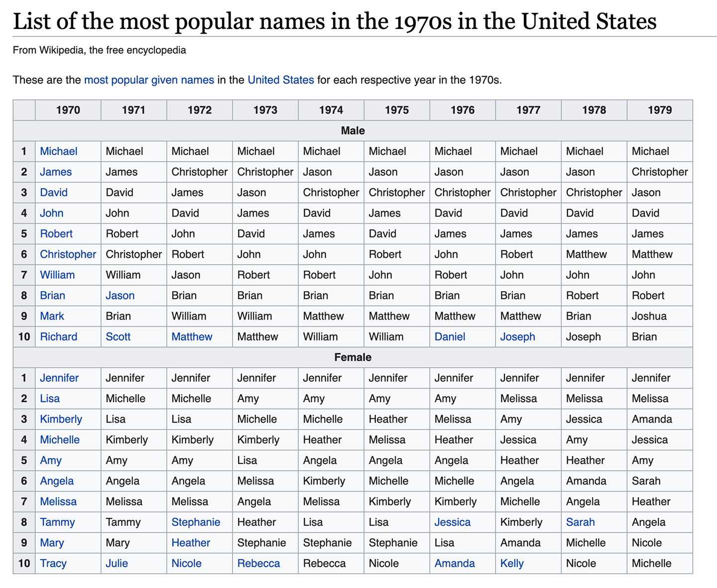
Task: Visit the Tracy name link
Action: pos(53,563)
